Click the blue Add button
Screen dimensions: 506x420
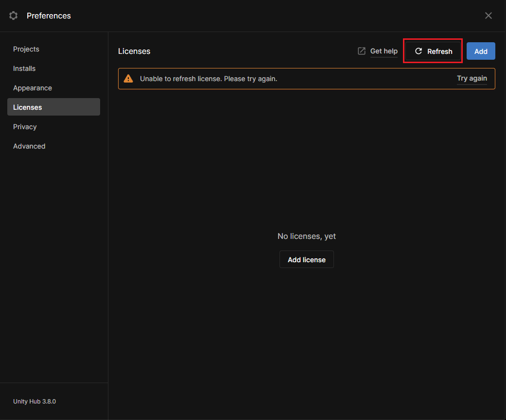(x=481, y=51)
